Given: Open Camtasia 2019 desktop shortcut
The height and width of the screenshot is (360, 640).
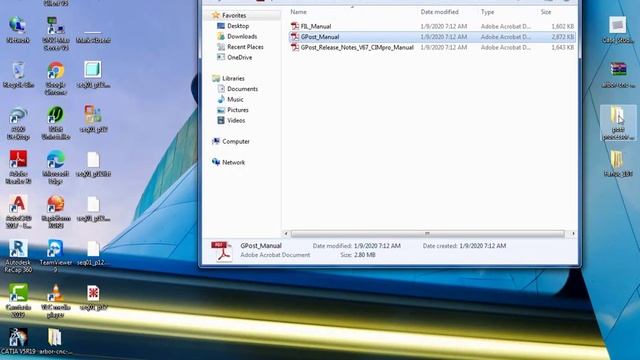Looking at the screenshot, I should point(18,301).
